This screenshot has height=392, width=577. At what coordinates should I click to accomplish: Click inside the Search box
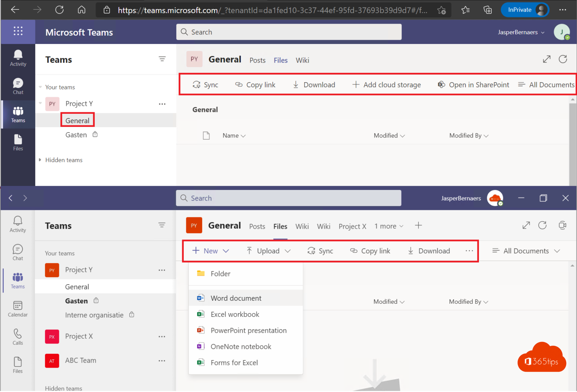pos(288,32)
